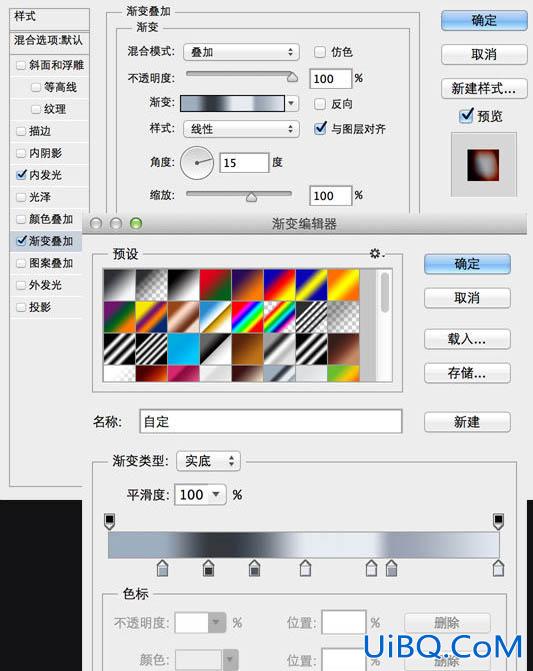Enable the 斜面和浮雕 checkbox

21,65
